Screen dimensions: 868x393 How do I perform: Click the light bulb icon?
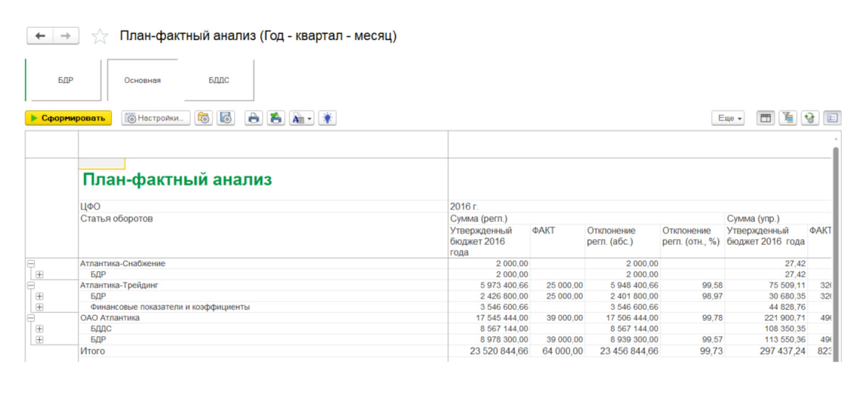pyautogui.click(x=327, y=118)
